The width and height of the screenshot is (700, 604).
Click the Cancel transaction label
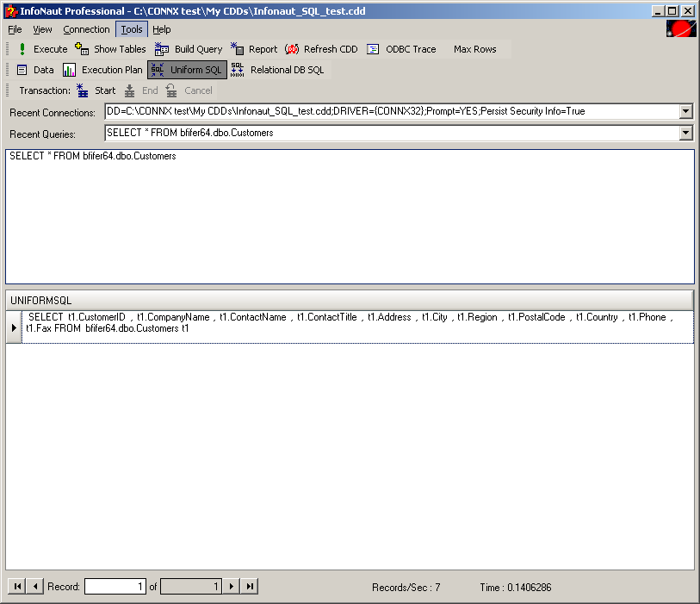198,90
